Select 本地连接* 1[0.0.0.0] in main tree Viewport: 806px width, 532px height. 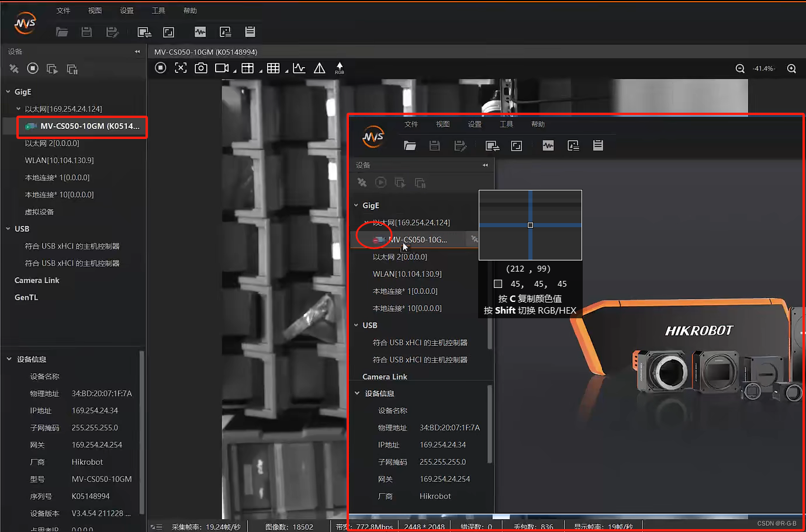click(57, 178)
